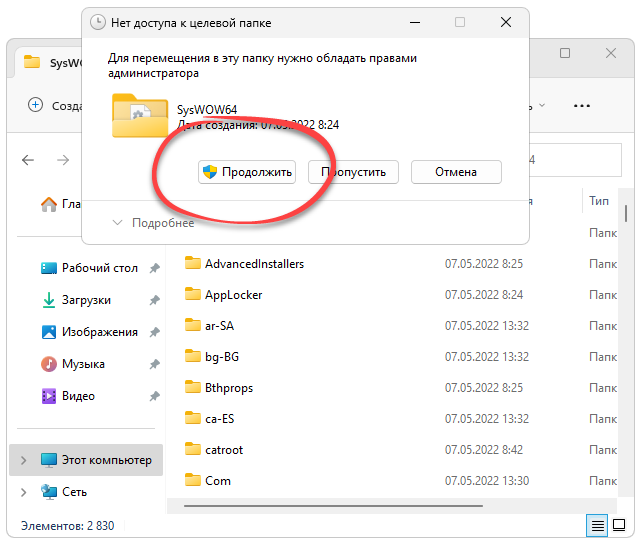Click the SysWOW64 folder icon in the dialog
640x543 pixels.
click(140, 116)
